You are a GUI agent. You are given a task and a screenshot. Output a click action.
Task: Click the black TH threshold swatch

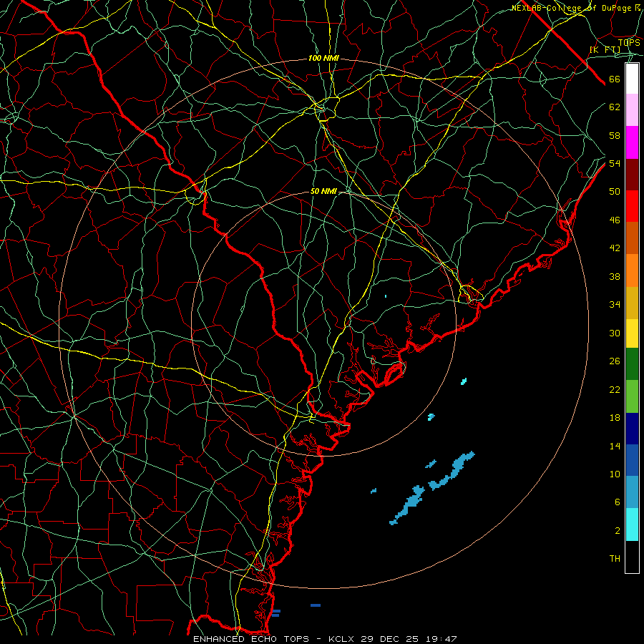coord(632,557)
